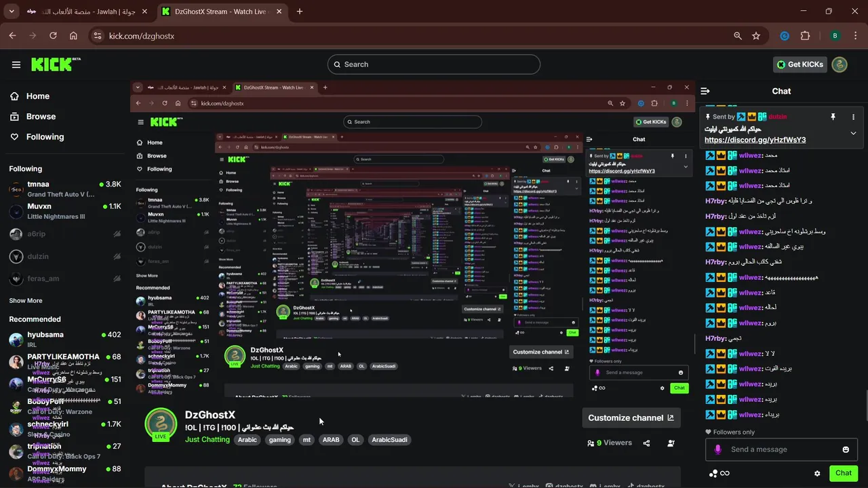
Task: Share the channel using the share icon
Action: pos(646,443)
